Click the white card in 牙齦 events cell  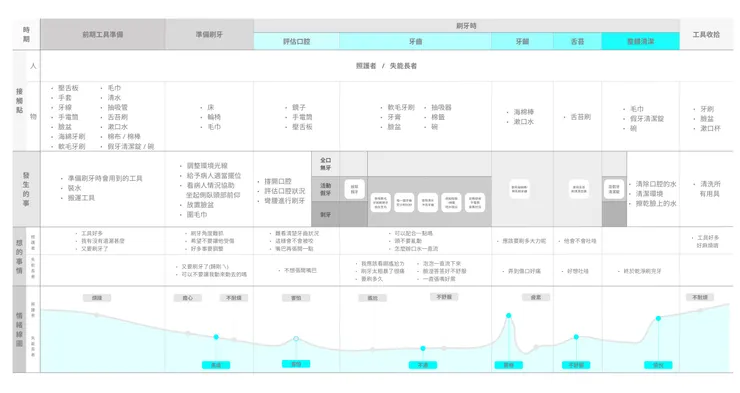pyautogui.click(x=519, y=189)
